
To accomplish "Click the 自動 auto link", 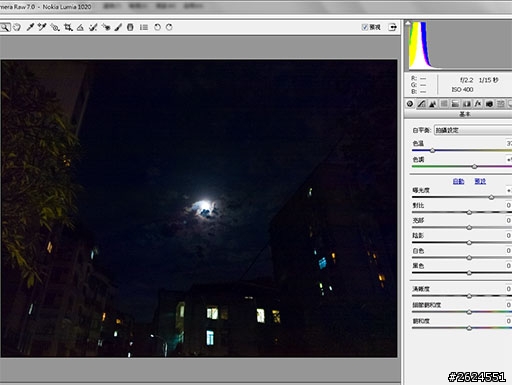I will pyautogui.click(x=458, y=181).
